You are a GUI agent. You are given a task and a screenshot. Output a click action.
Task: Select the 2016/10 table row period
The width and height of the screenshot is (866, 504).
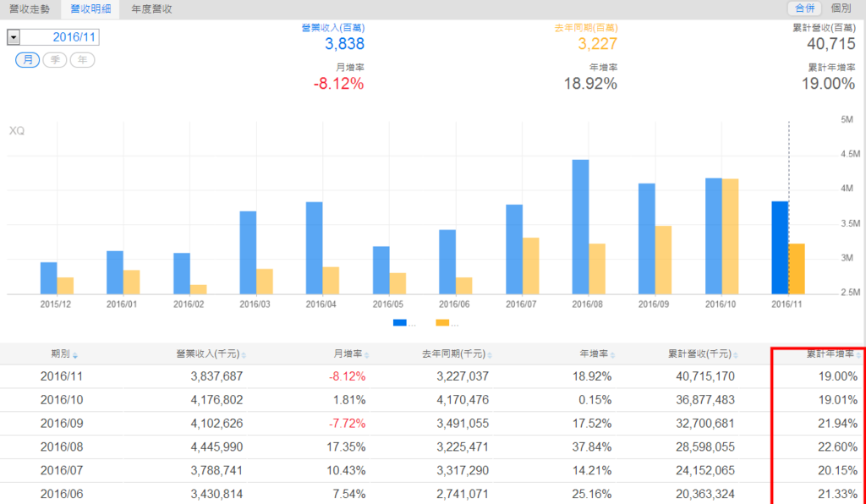(x=61, y=400)
